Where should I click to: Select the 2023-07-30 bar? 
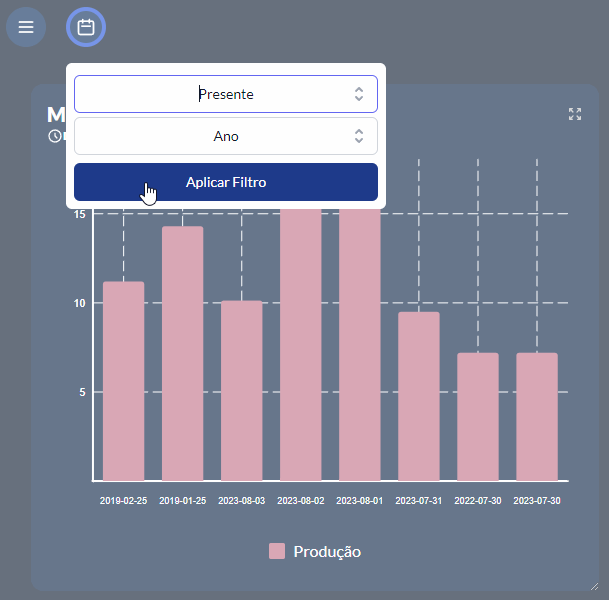pos(537,417)
